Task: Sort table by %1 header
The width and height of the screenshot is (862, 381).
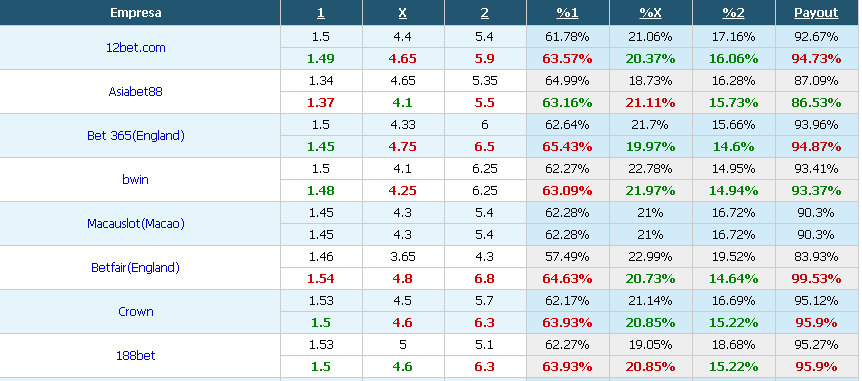Action: pos(567,13)
